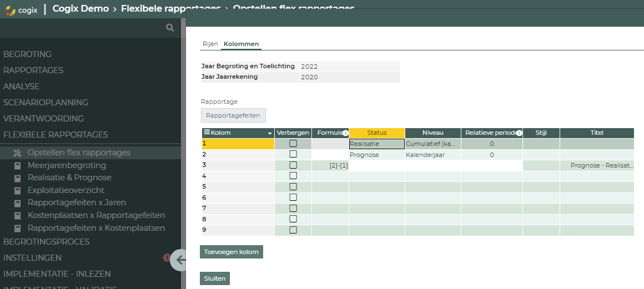Open Instellingen in the sidebar
This screenshot has height=289, width=644.
(32, 258)
